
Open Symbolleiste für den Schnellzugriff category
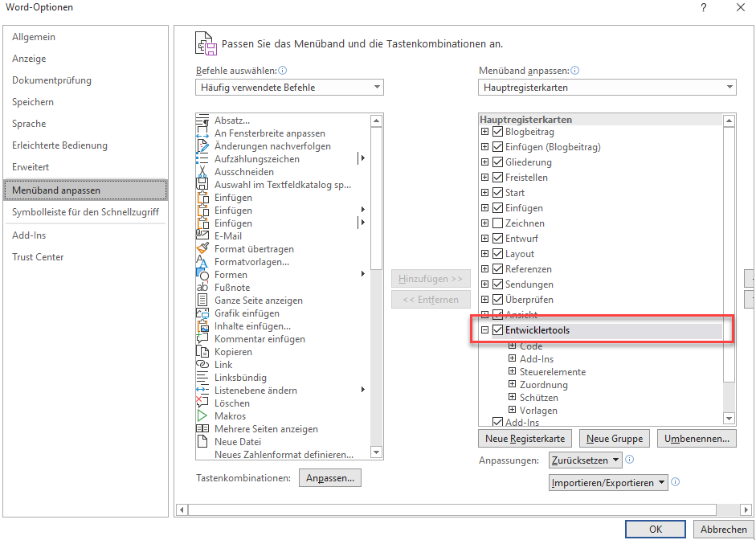pyautogui.click(x=86, y=212)
